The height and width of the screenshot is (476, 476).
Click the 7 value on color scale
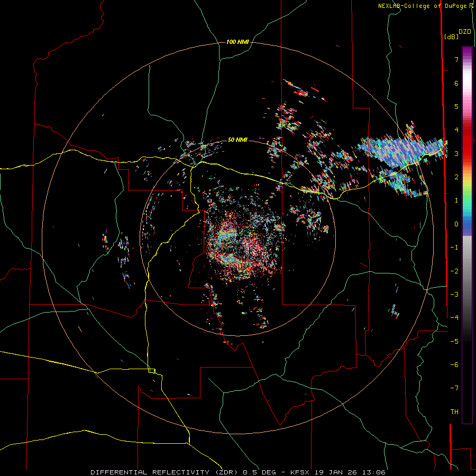tap(456, 59)
